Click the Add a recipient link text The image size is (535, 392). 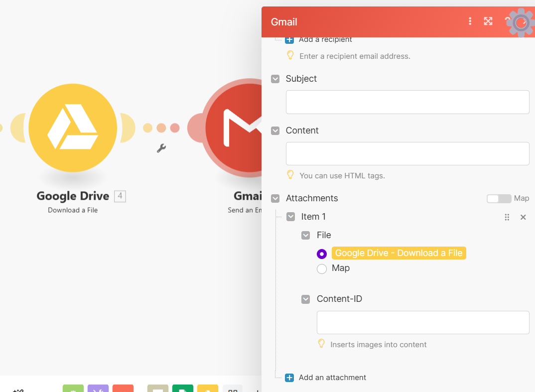click(325, 39)
